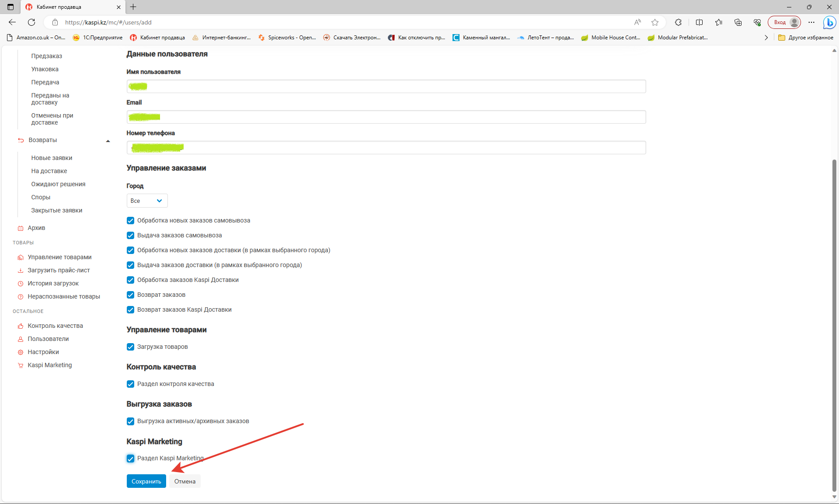Toggle Раздел Kaspi Marketing checkbox

click(130, 459)
